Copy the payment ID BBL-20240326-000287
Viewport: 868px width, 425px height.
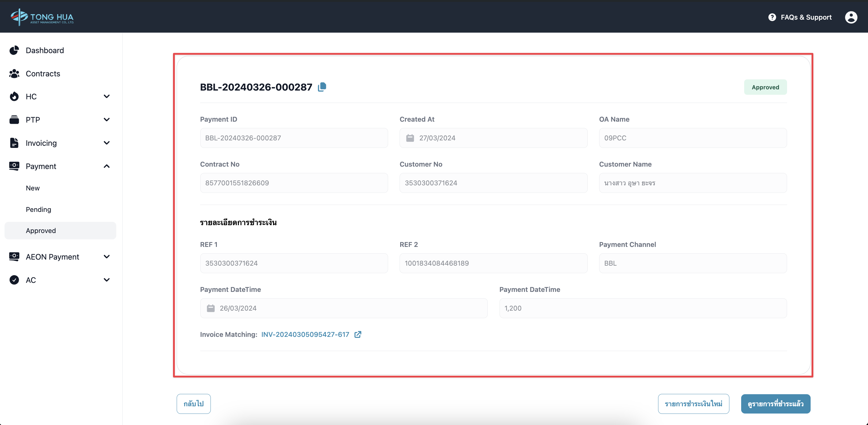point(322,87)
